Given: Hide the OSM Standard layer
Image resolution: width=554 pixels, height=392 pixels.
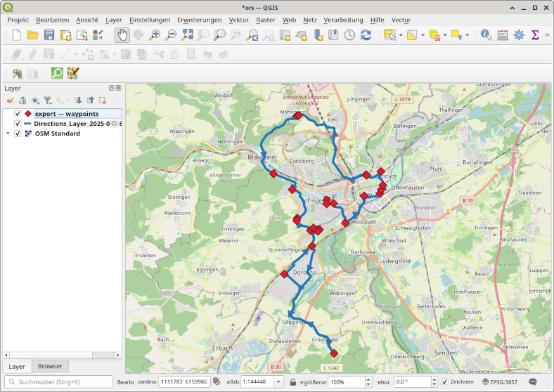Looking at the screenshot, I should [18, 133].
